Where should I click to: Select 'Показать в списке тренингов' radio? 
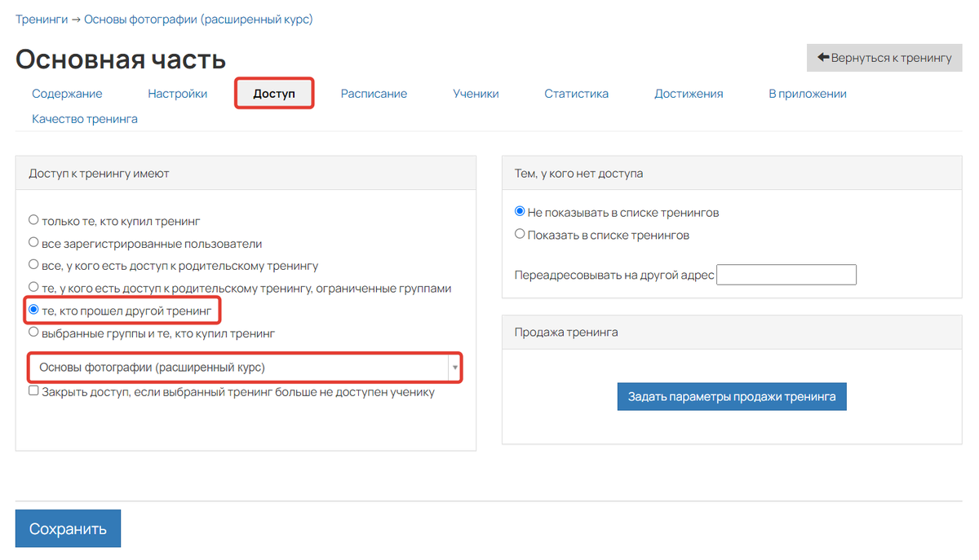(520, 235)
